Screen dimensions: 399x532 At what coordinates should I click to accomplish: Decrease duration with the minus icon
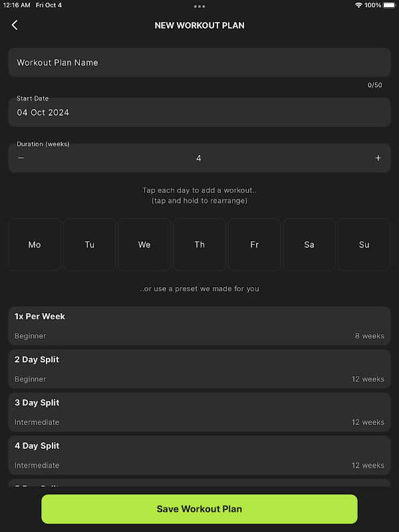[x=21, y=158]
